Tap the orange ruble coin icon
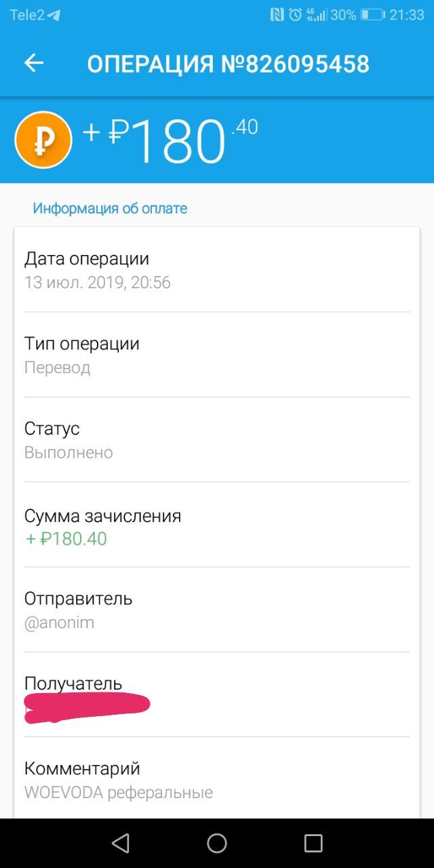The width and height of the screenshot is (434, 868). pos(43,140)
